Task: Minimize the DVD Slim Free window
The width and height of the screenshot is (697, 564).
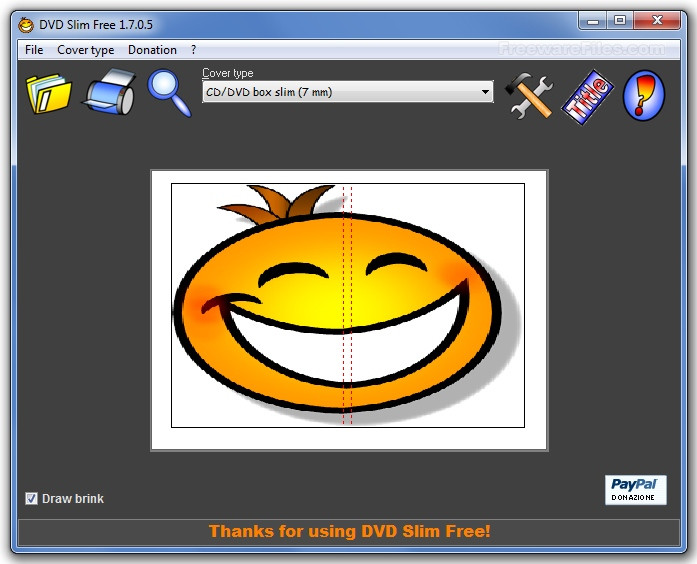Action: point(593,20)
